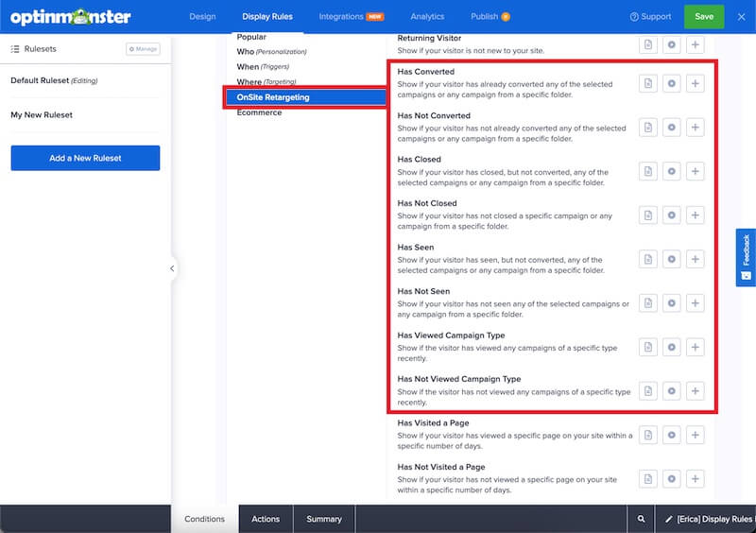The width and height of the screenshot is (756, 533).
Task: Open the Publish tab
Action: tap(490, 16)
